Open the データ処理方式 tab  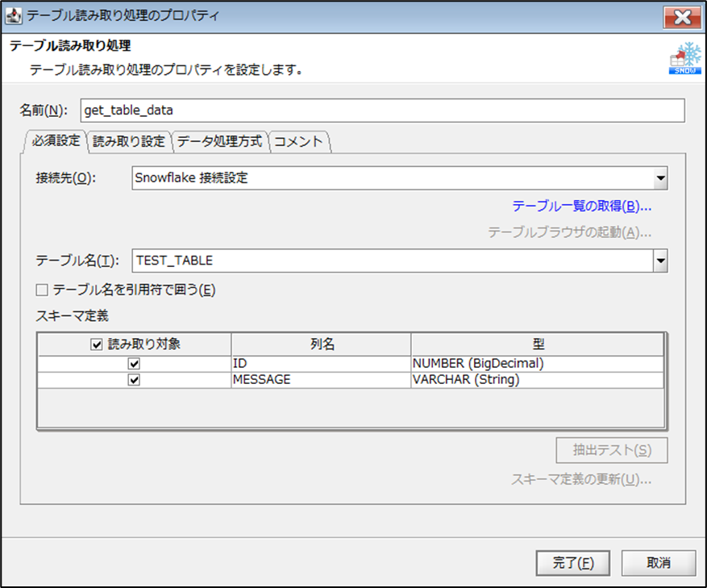click(219, 141)
